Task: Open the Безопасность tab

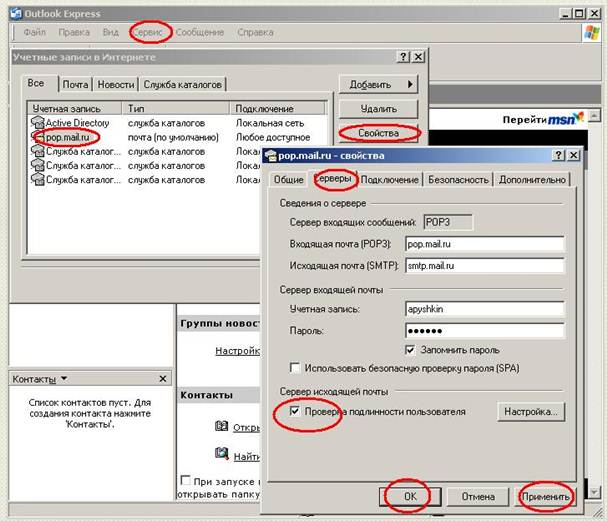Action: coord(458,180)
